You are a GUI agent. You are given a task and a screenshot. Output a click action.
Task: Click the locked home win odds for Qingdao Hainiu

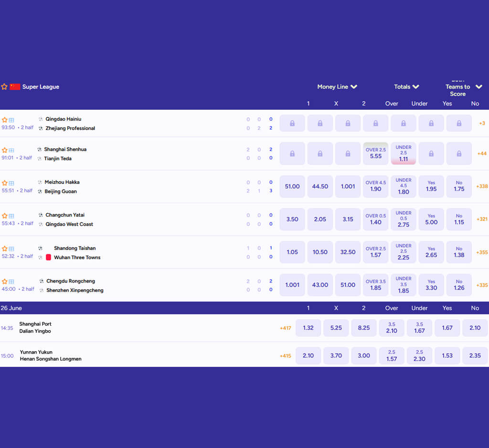coord(292,123)
